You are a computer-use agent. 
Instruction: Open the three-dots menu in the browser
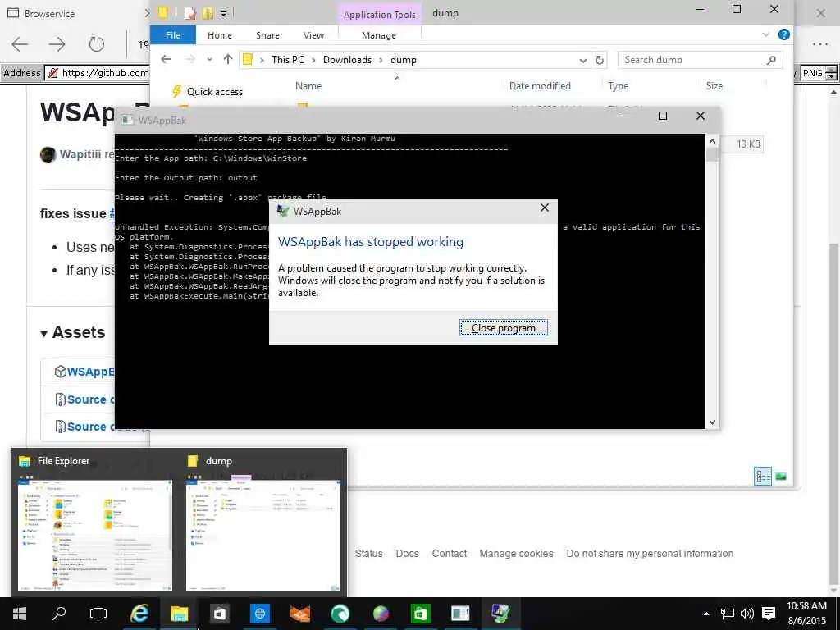tap(820, 44)
